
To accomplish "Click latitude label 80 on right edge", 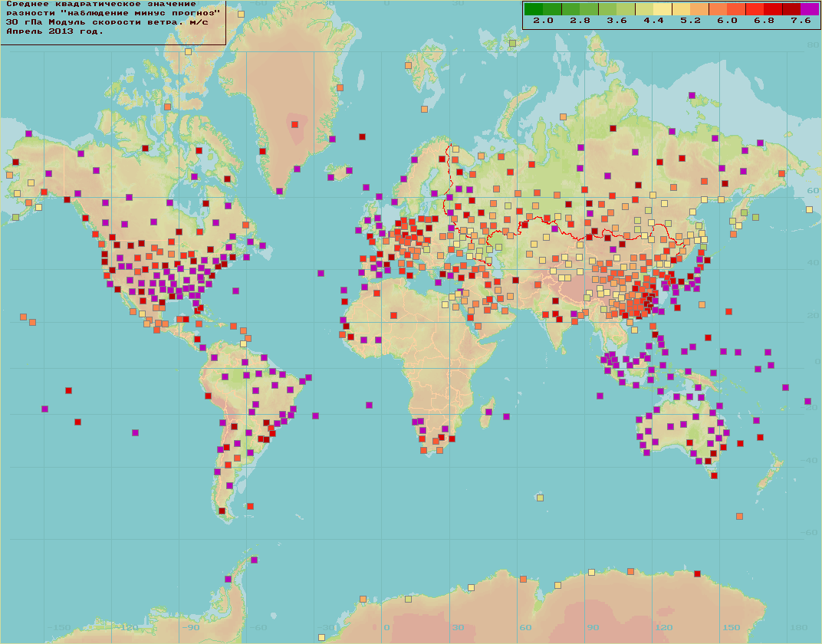I will 813,45.
